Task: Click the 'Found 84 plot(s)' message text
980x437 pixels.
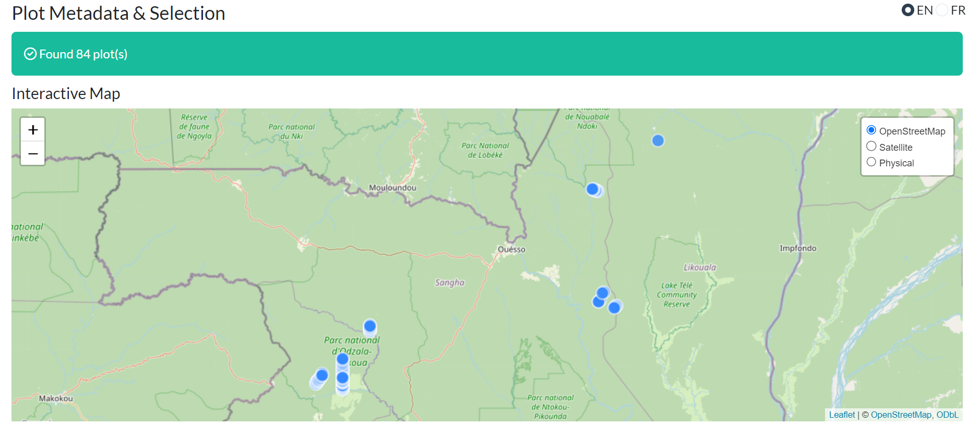Action: point(83,54)
